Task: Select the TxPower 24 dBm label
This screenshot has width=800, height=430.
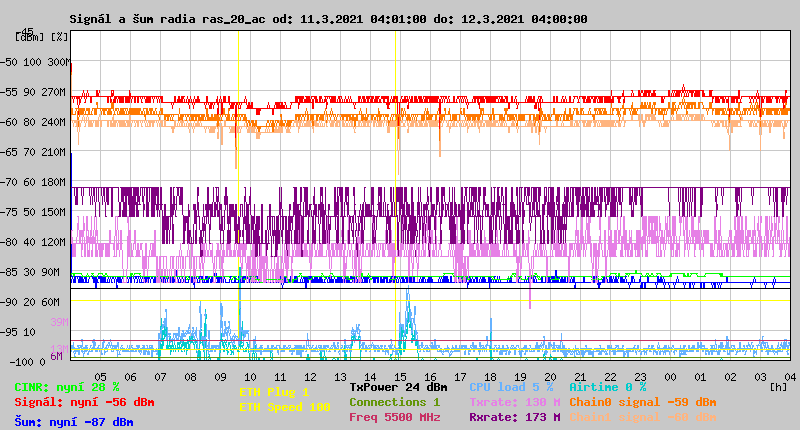Action: pos(398,387)
